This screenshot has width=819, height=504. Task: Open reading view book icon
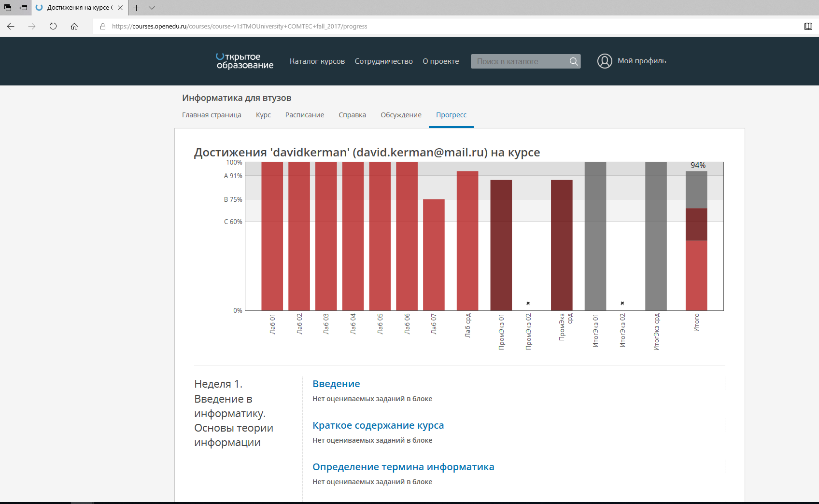(808, 27)
